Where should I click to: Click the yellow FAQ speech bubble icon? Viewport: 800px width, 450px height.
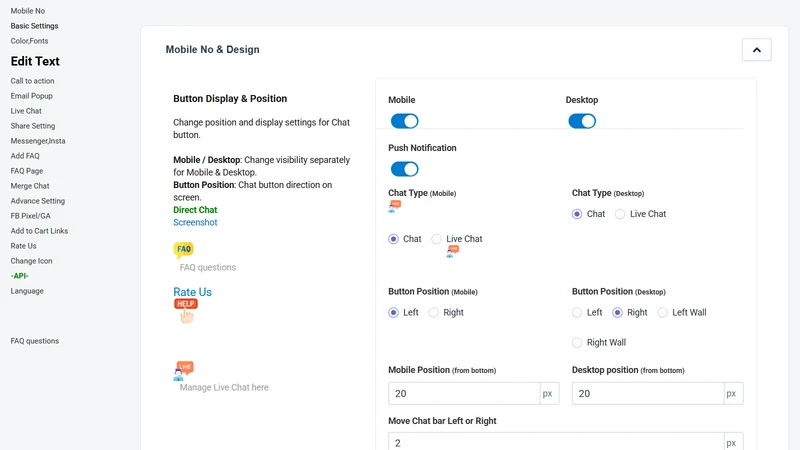point(184,250)
